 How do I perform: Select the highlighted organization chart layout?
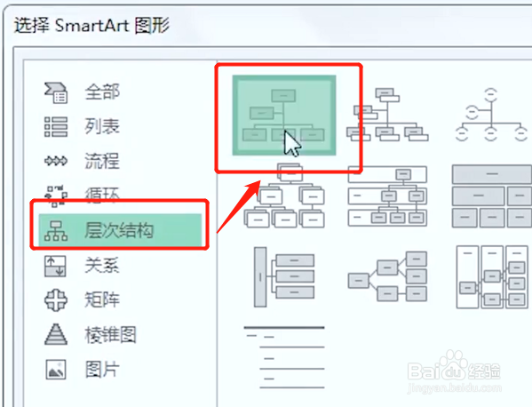point(284,116)
